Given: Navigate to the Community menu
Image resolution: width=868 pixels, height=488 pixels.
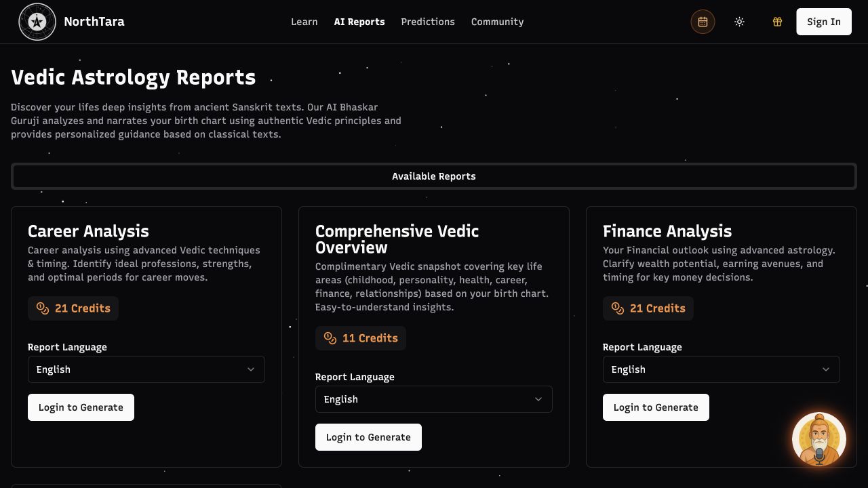Looking at the screenshot, I should (x=498, y=22).
